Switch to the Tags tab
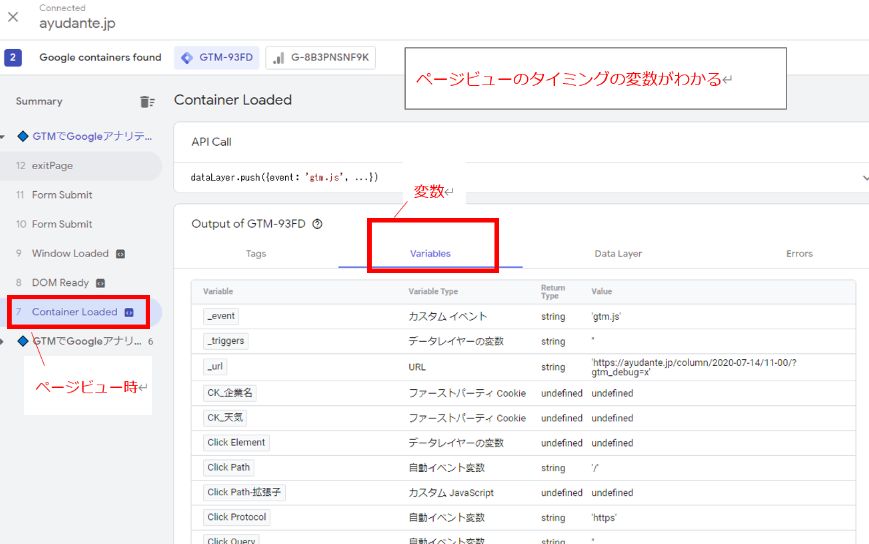The image size is (869, 544). point(256,254)
